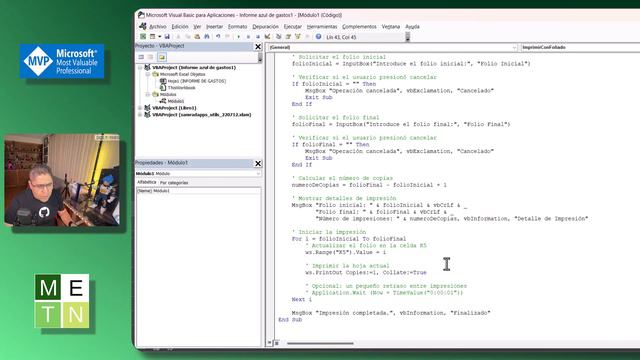The width and height of the screenshot is (640, 360).
Task: Toggle Design Mode icon in toolbar
Action: coord(267,37)
